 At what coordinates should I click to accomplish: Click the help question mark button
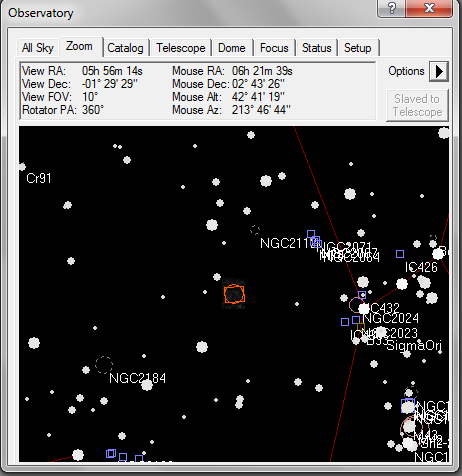click(x=392, y=8)
